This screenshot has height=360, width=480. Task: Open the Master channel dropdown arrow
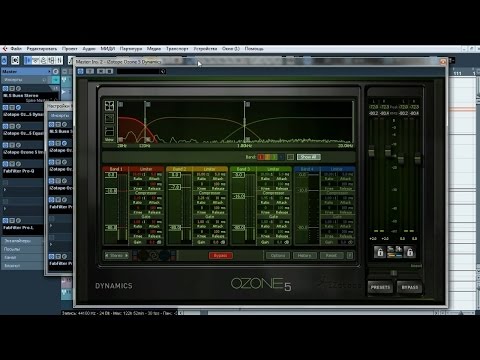49,71
